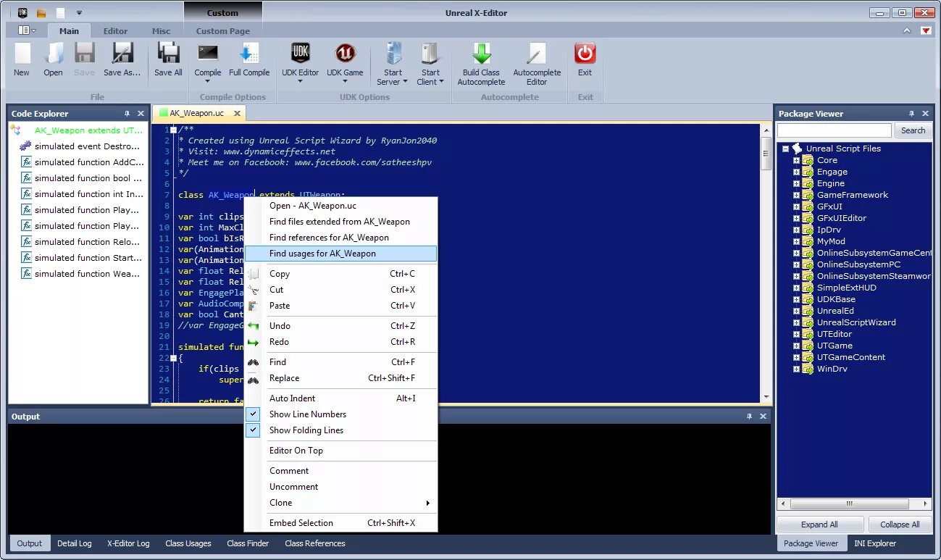Click the Collapse All button

pos(900,525)
